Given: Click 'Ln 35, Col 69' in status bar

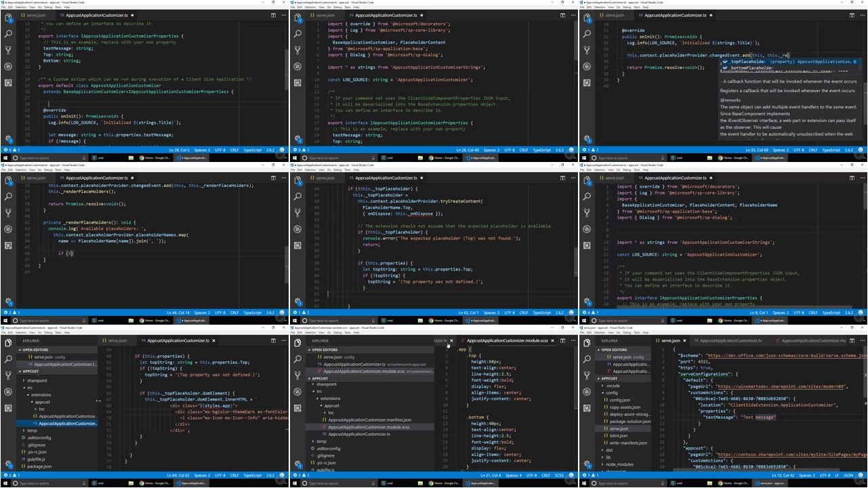Looking at the screenshot, I should click(x=756, y=150).
